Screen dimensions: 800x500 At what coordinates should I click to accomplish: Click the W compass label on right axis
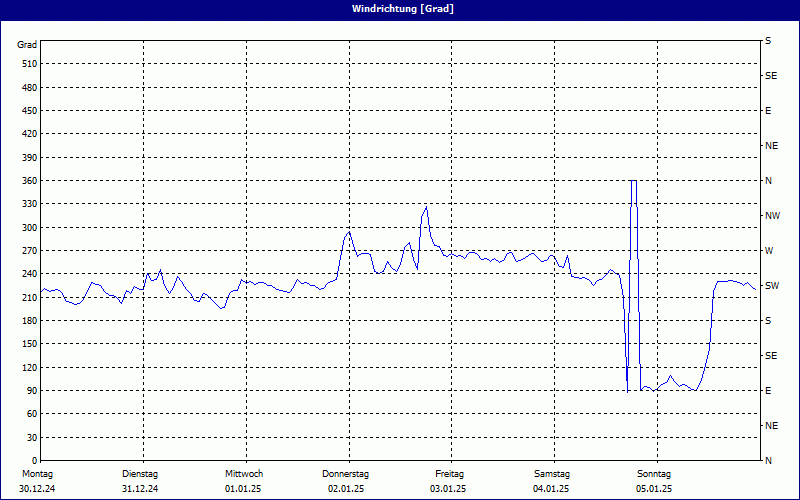pyautogui.click(x=769, y=251)
